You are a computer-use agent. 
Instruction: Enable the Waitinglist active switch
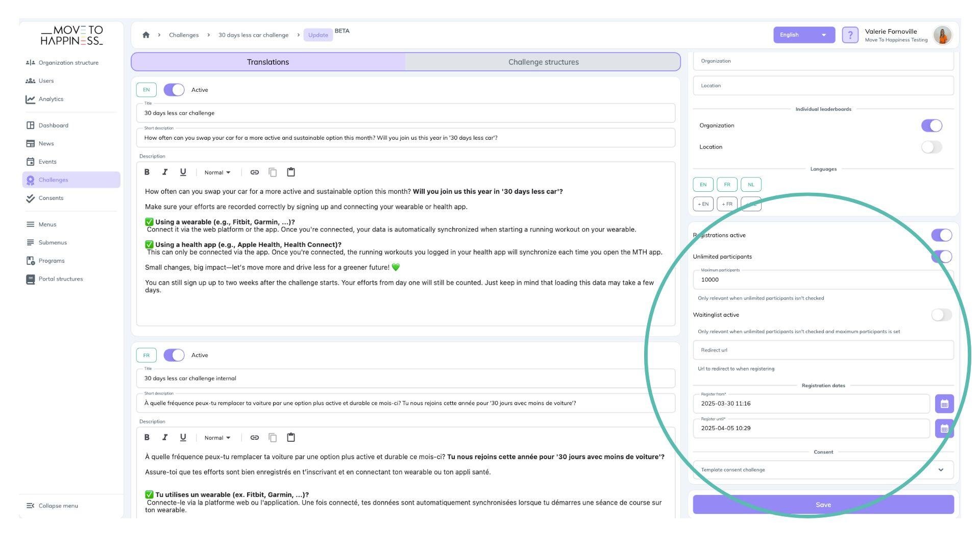[x=941, y=315]
